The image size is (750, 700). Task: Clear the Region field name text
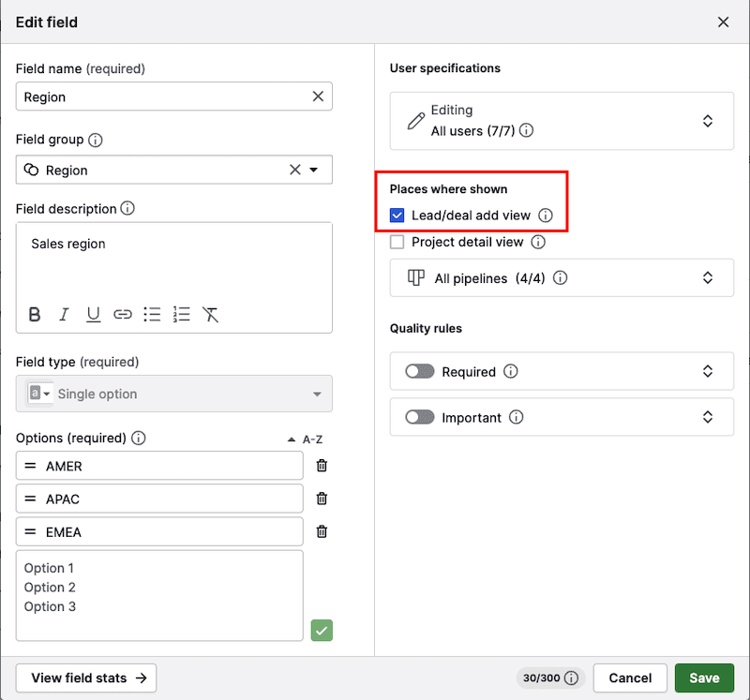[318, 97]
